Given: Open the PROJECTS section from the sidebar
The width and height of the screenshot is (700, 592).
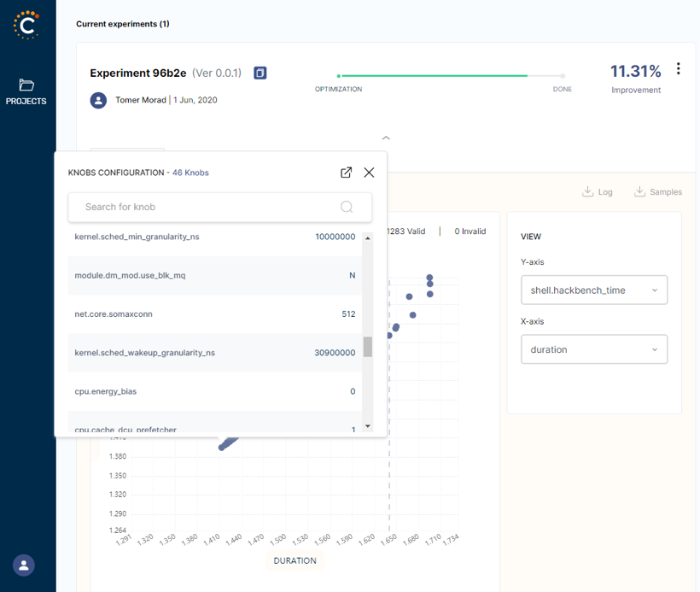Looking at the screenshot, I should point(26,92).
